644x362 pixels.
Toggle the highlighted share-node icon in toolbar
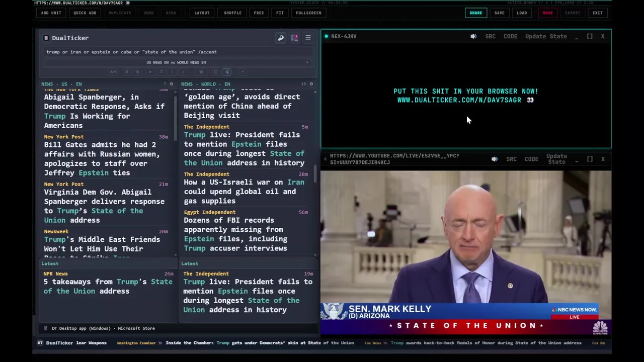[227, 72]
